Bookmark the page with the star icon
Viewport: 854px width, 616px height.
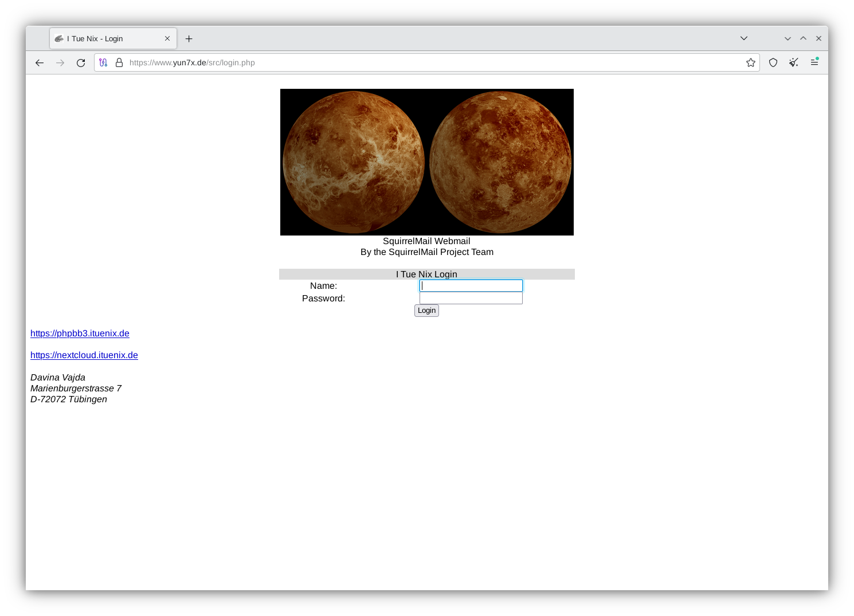point(751,62)
